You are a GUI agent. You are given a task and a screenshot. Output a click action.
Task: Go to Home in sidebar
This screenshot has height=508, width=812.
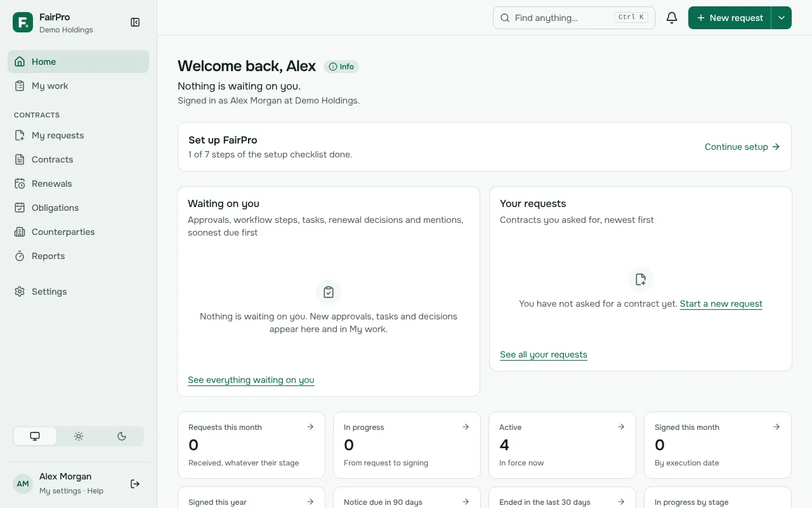click(79, 62)
